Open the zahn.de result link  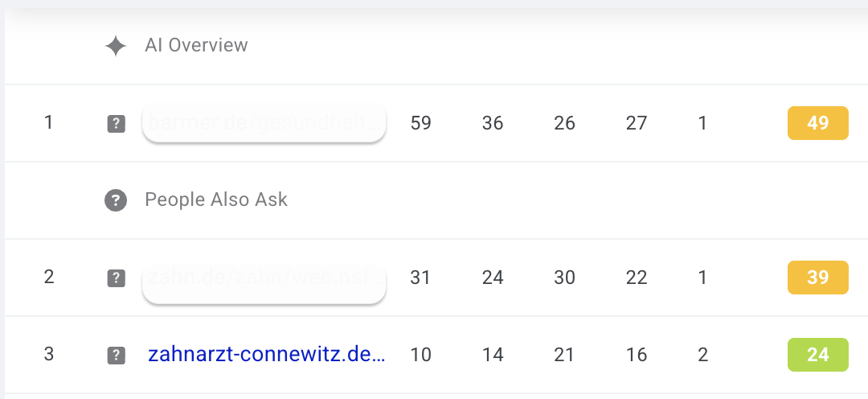[x=264, y=278]
